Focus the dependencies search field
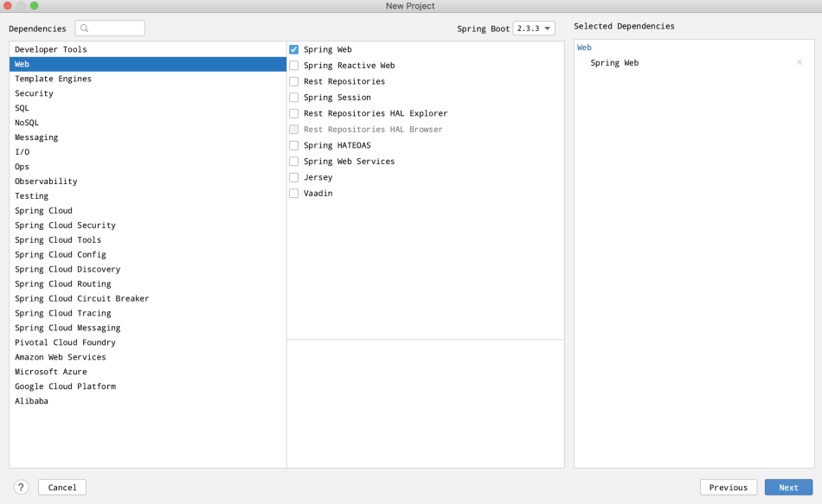Screen dimensions: 822x504 pos(110,29)
